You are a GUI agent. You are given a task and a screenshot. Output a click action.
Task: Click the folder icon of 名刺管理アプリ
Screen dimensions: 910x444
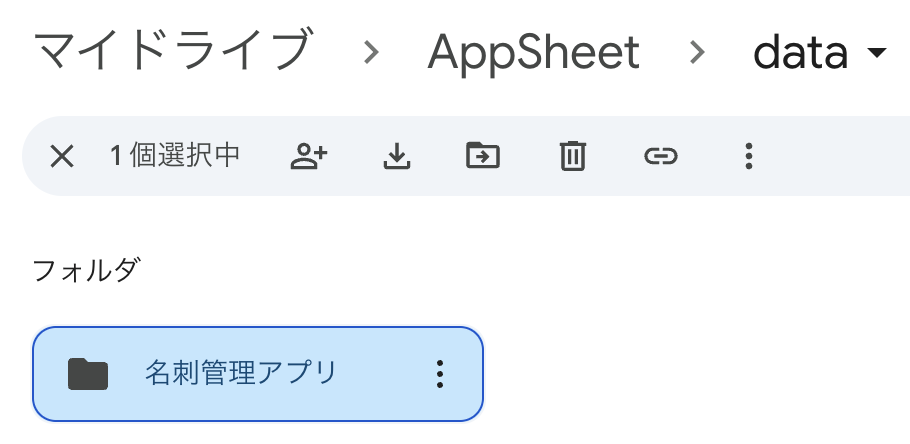(x=88, y=374)
